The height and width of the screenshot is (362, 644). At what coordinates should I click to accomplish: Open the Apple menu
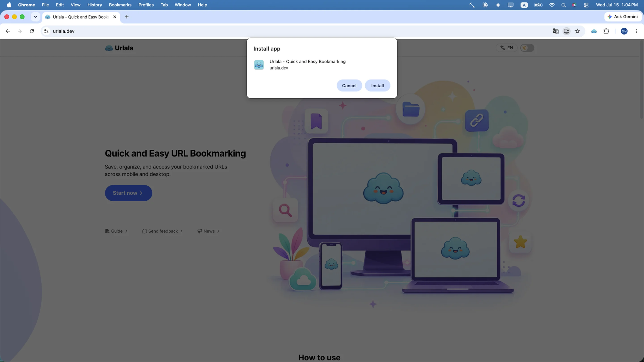9,5
